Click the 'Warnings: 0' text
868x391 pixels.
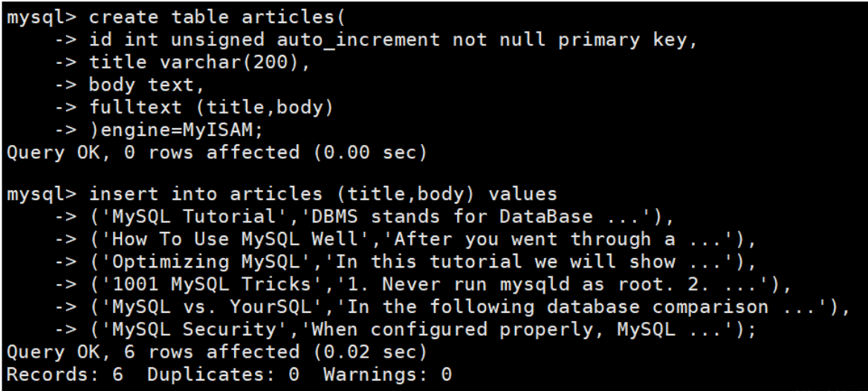tap(387, 375)
